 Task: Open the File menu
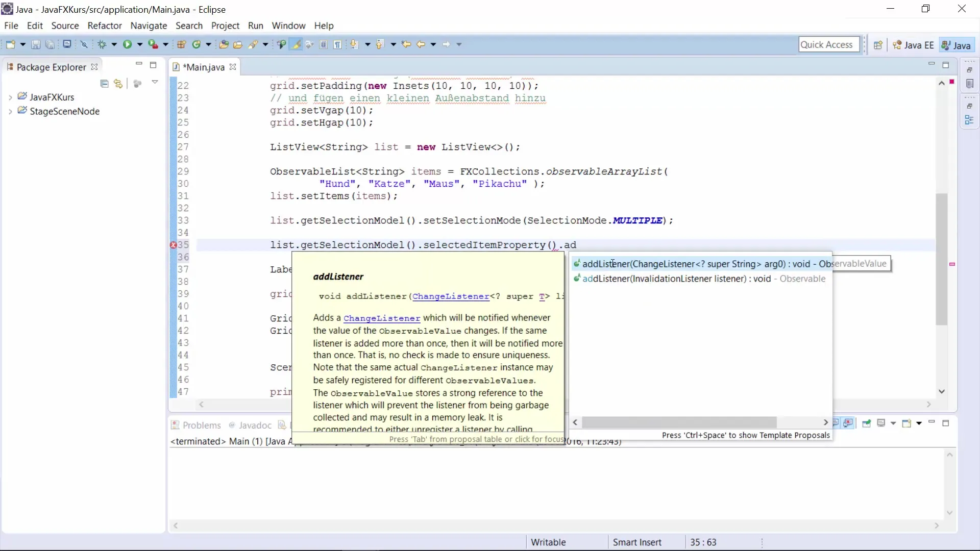coord(11,26)
